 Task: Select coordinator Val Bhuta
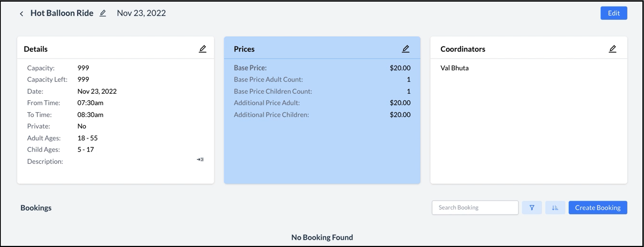coord(454,68)
